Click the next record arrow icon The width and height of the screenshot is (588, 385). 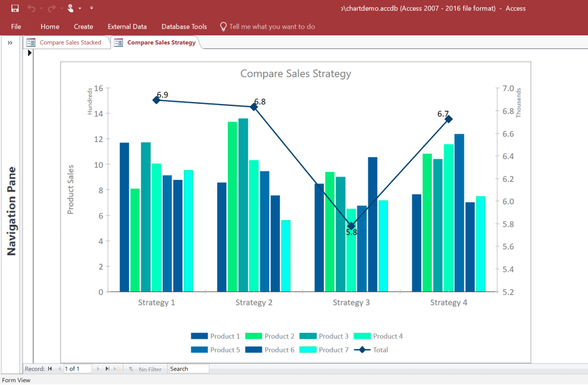(98, 369)
